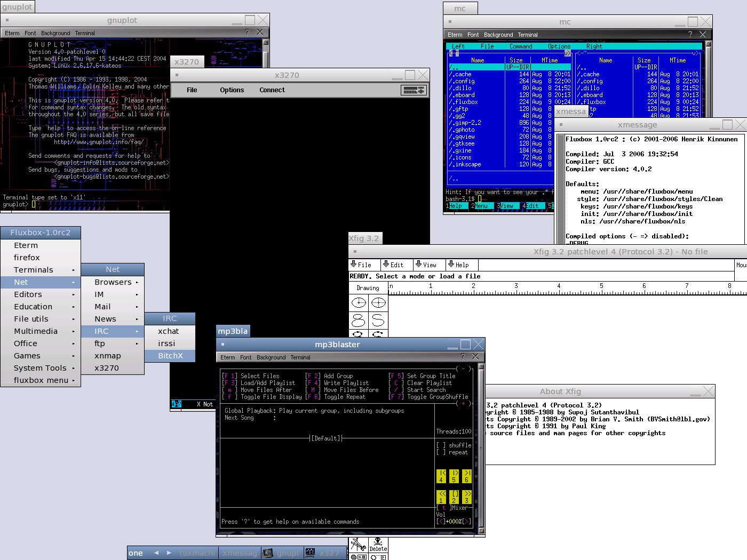Click the mp3bla window tab

(x=233, y=331)
